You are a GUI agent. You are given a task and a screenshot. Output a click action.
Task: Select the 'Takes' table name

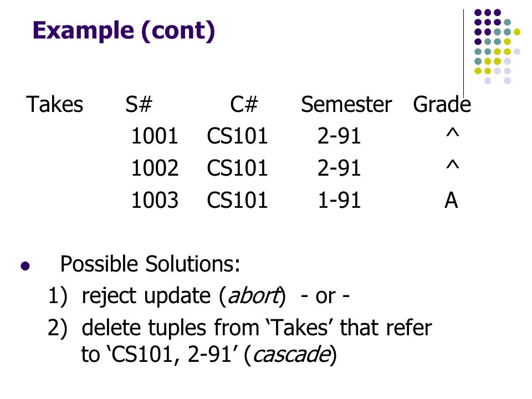pyautogui.click(x=54, y=104)
